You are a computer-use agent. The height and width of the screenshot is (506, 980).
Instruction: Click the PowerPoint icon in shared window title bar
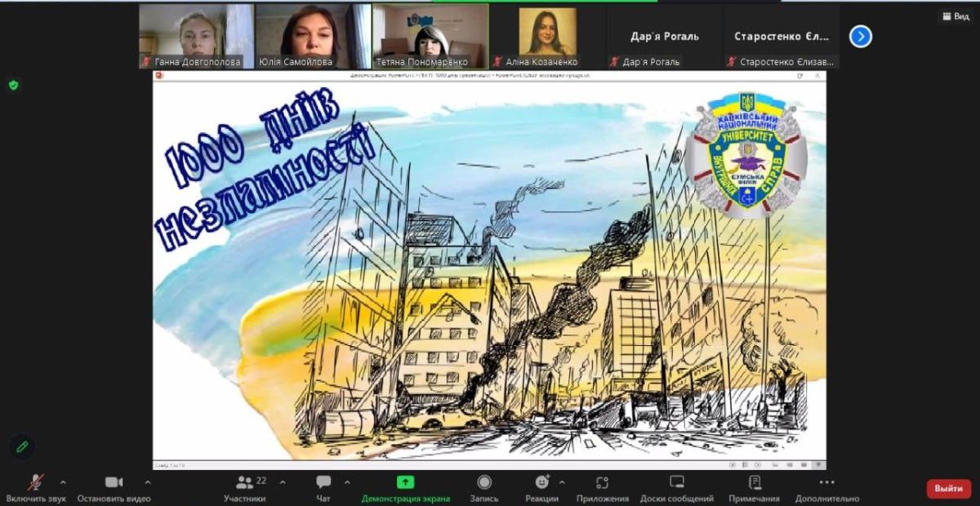tap(159, 75)
